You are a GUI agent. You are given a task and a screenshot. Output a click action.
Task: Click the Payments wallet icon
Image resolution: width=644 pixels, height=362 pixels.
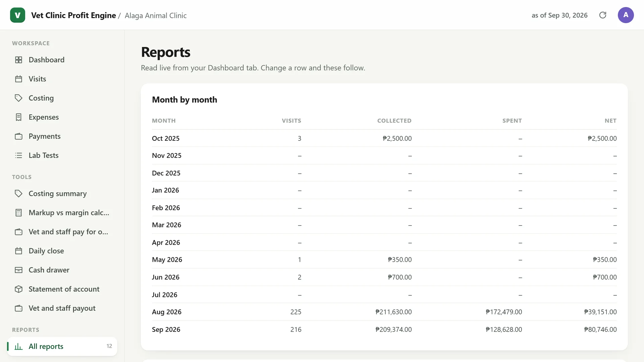(19, 136)
